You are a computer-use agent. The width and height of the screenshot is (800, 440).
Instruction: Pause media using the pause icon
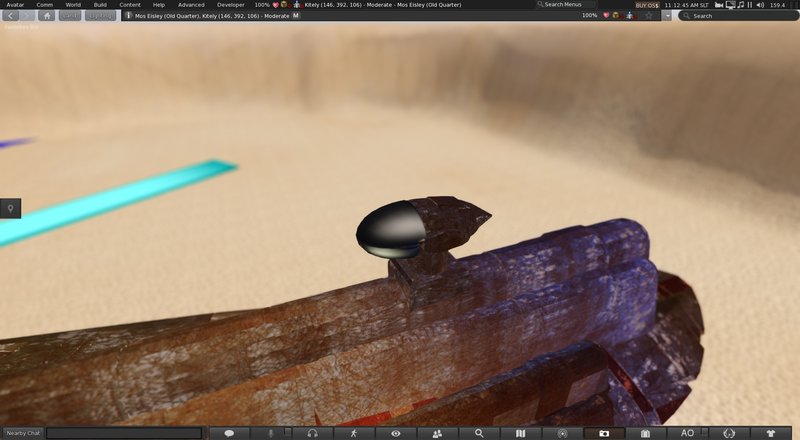pyautogui.click(x=750, y=5)
